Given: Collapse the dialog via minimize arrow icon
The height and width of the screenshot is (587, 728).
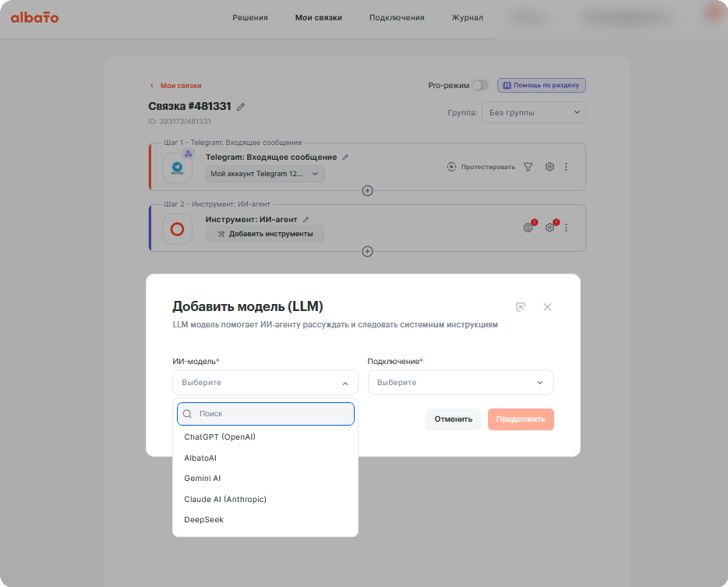Looking at the screenshot, I should 521,307.
